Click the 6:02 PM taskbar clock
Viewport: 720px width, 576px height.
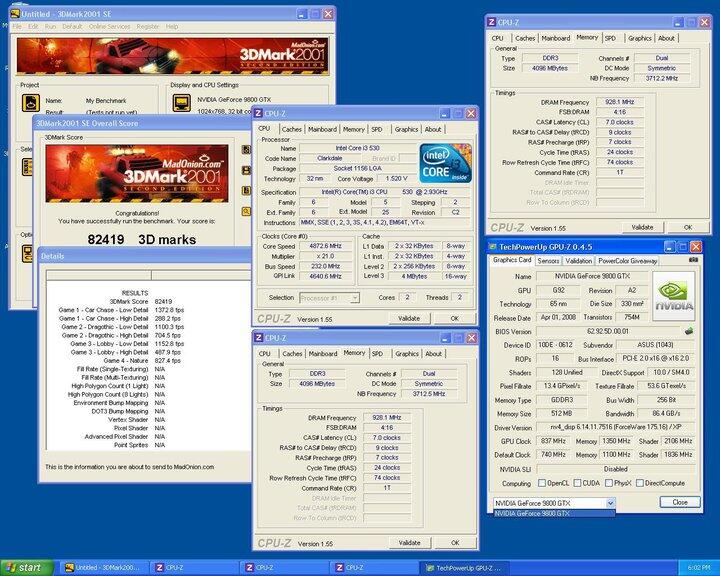(x=699, y=568)
